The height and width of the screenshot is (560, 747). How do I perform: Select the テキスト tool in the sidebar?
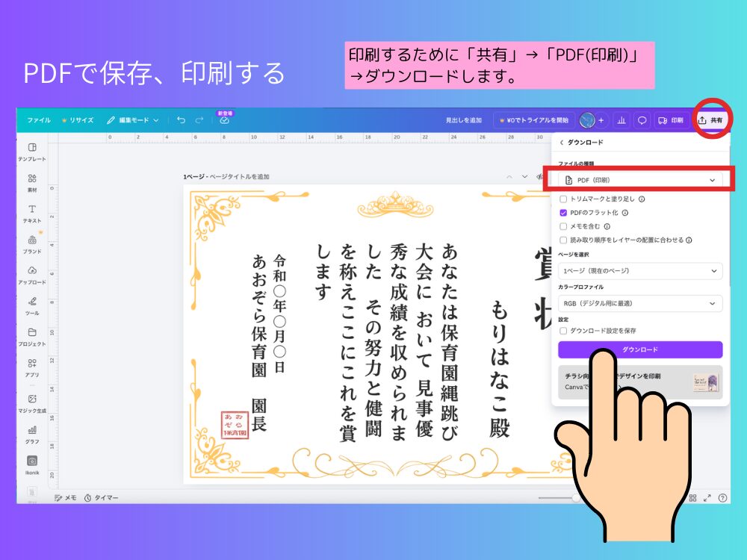click(32, 214)
